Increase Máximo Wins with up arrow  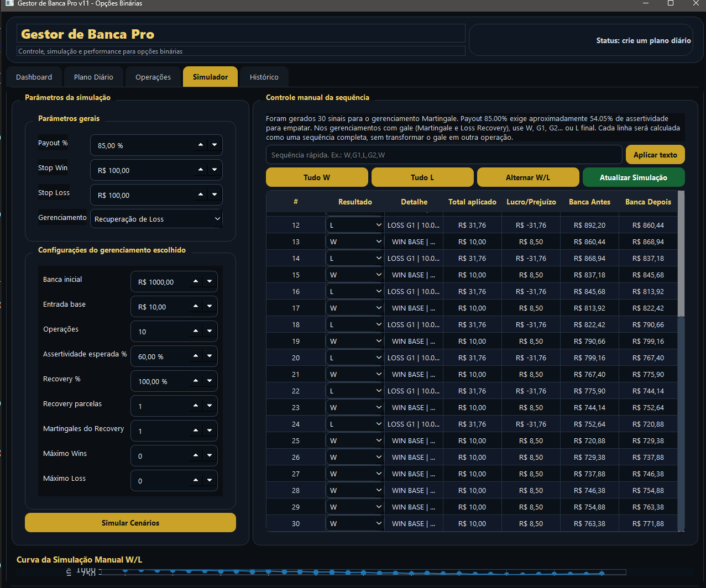click(196, 456)
